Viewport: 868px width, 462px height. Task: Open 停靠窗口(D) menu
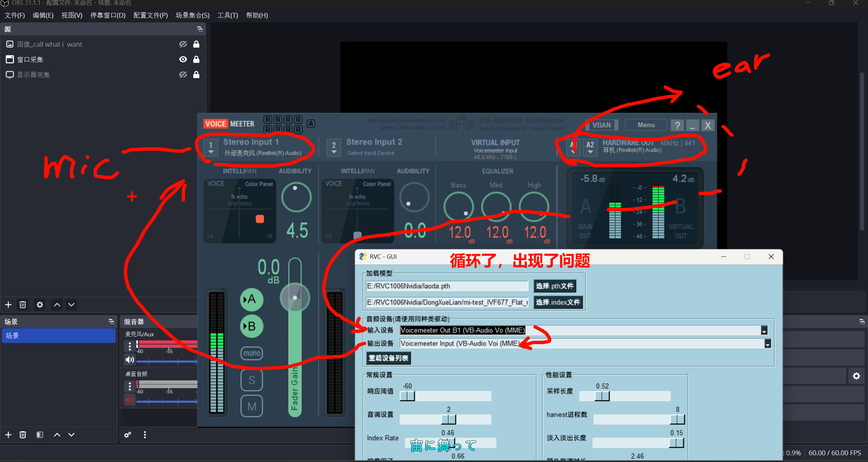(108, 15)
